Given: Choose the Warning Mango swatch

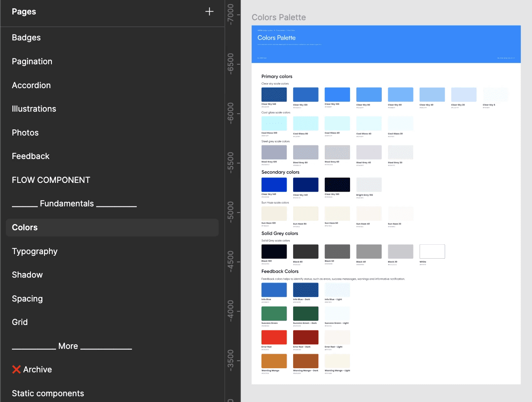Looking at the screenshot, I should pyautogui.click(x=274, y=361).
